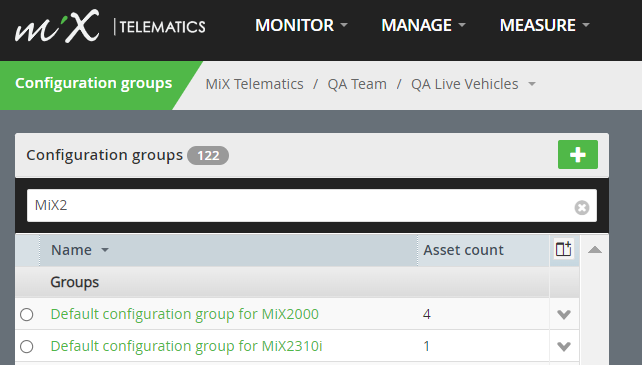Click the 122 count badge
The height and width of the screenshot is (365, 642).
click(208, 156)
